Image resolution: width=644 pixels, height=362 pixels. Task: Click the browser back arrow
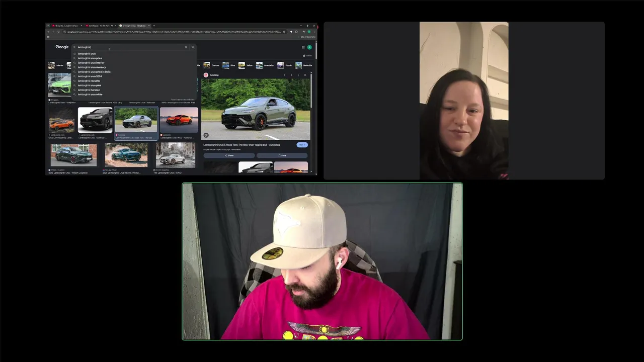point(48,32)
